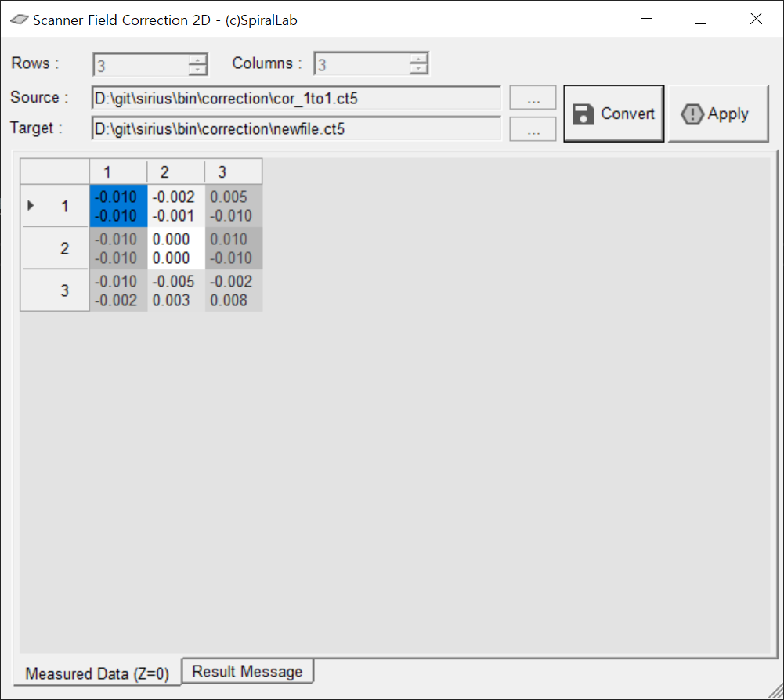This screenshot has width=784, height=700.
Task: Maximize the Scanner Field Correction window
Action: tap(700, 19)
